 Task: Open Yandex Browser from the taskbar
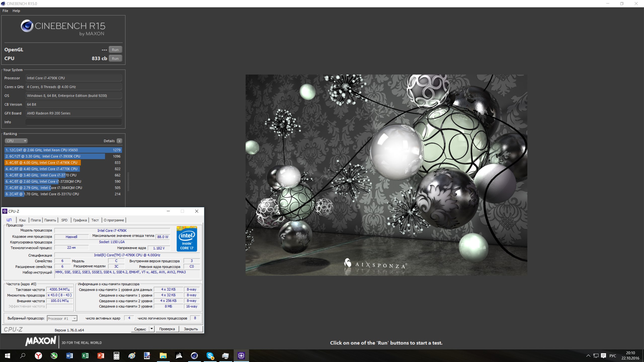[38, 355]
